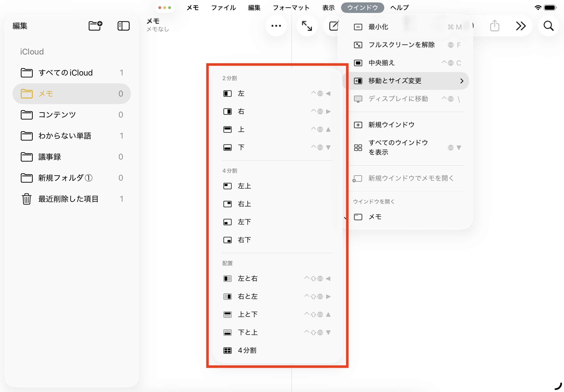Click the expand arrows fullscreen icon

(x=307, y=26)
